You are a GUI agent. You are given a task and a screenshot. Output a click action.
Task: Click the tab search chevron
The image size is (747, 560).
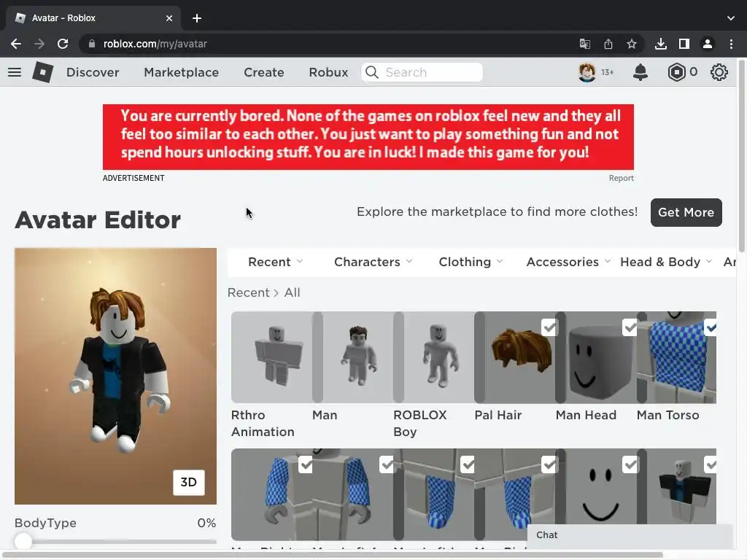point(731,18)
